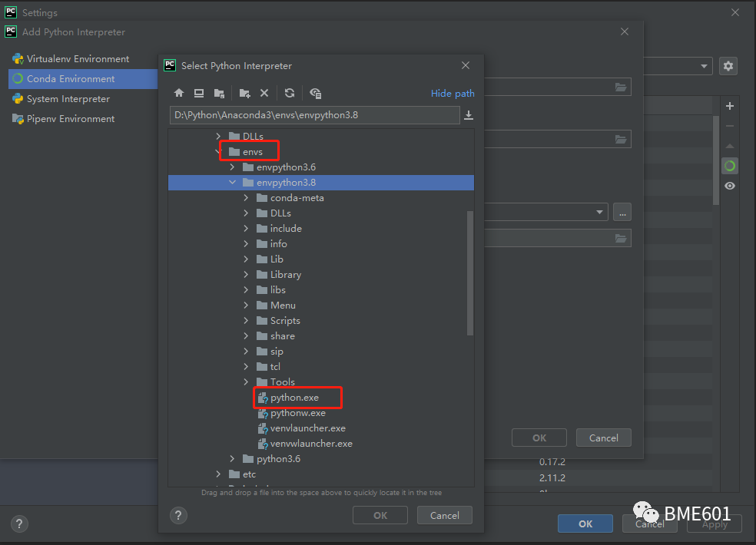Screen dimensions: 756x545
Task: Expand the etc folder
Action: (218, 474)
